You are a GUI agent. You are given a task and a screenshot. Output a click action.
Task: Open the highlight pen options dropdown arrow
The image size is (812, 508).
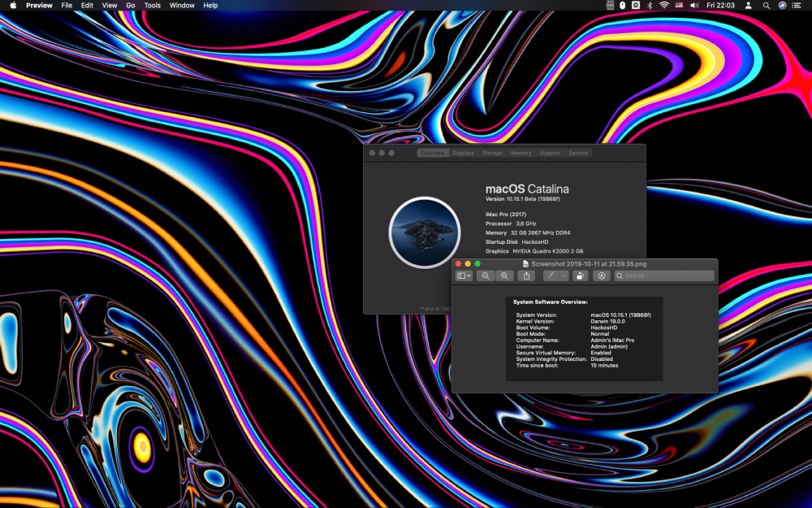click(x=564, y=276)
